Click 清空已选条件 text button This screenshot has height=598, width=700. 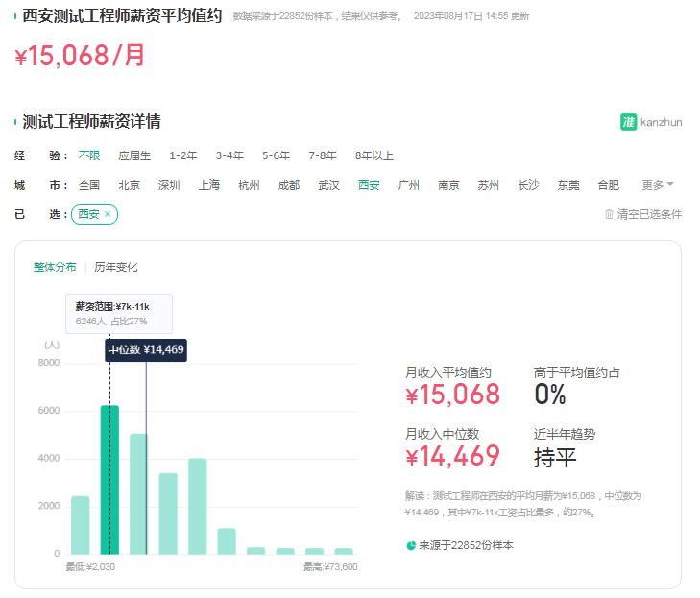click(649, 214)
